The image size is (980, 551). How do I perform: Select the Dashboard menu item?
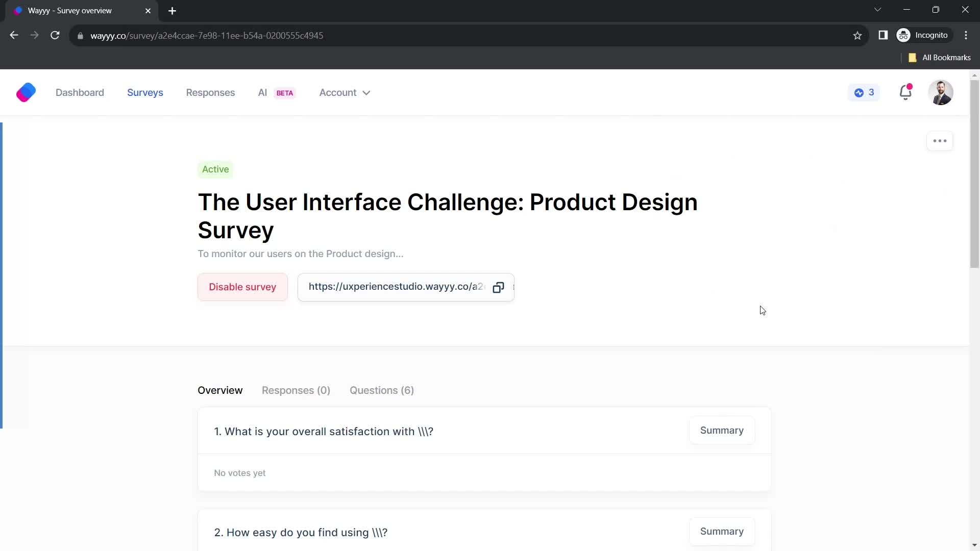tap(80, 92)
